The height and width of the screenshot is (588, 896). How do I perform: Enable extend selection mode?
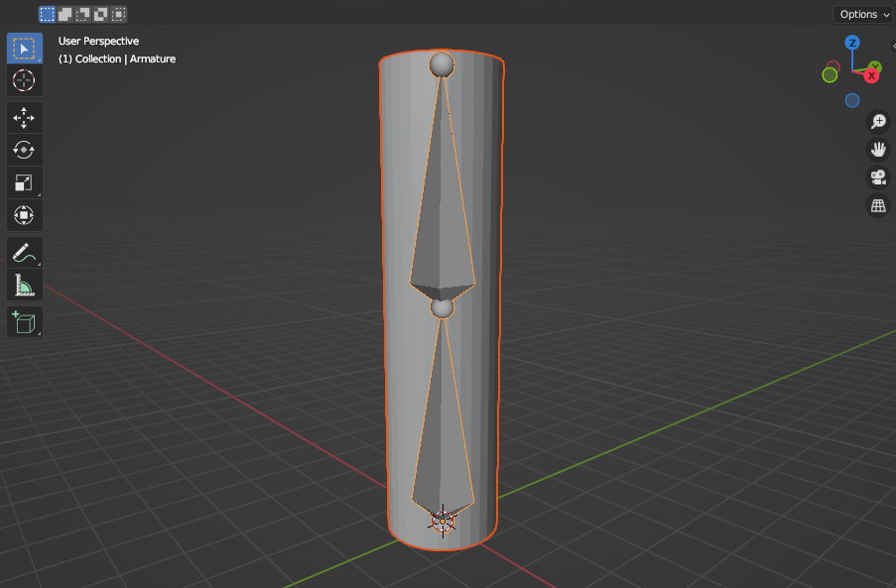[x=65, y=14]
